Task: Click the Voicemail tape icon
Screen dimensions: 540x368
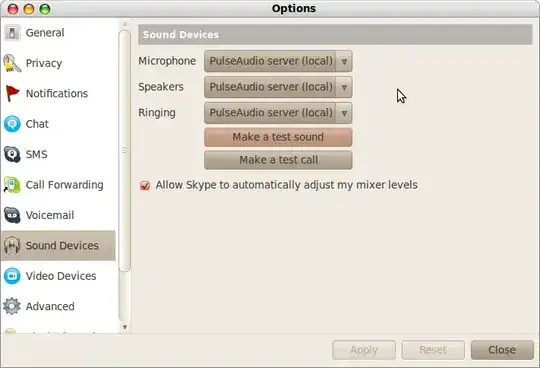Action: tap(12, 215)
